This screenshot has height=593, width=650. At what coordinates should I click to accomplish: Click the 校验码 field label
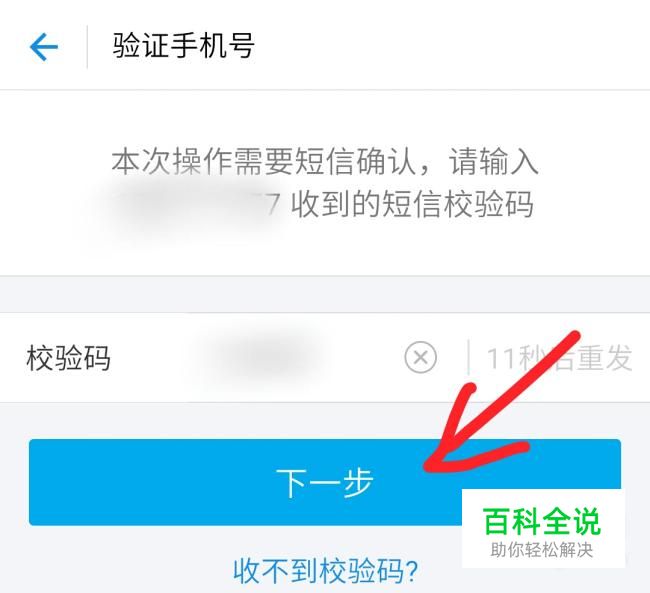68,358
